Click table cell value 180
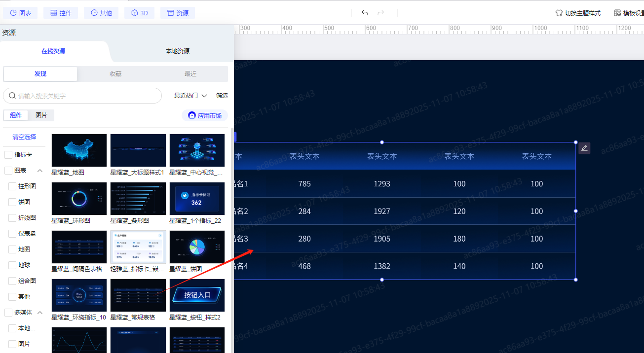 click(459, 239)
